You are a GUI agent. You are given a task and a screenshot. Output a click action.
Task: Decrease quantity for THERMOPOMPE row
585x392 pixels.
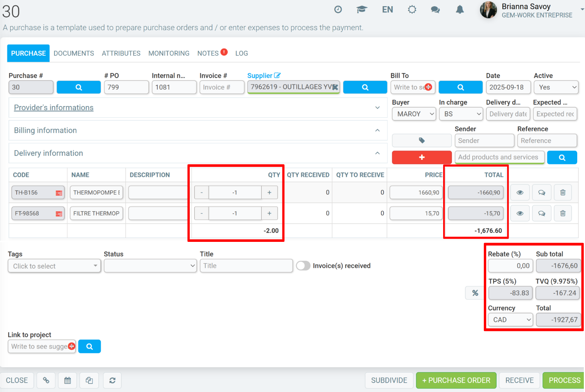(x=201, y=192)
